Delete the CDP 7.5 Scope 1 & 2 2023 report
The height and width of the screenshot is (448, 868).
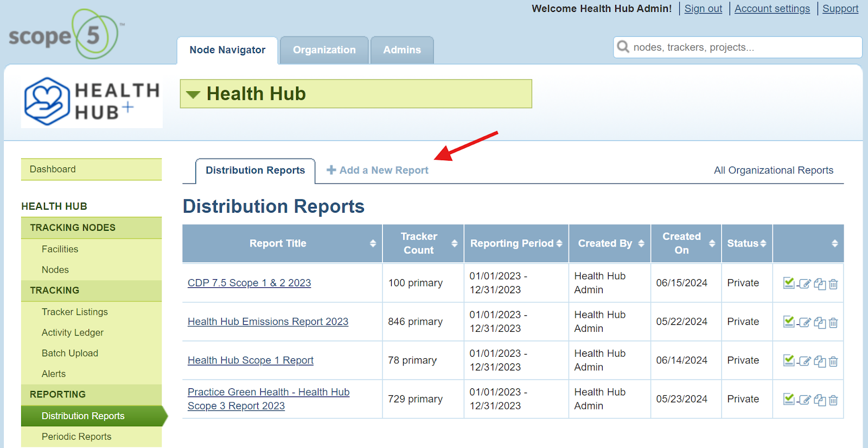pyautogui.click(x=833, y=283)
